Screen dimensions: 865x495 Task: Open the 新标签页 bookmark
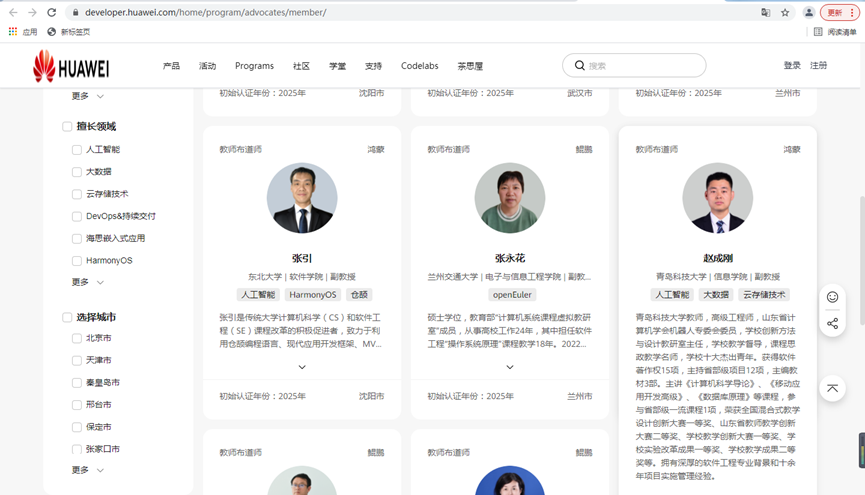coord(69,32)
